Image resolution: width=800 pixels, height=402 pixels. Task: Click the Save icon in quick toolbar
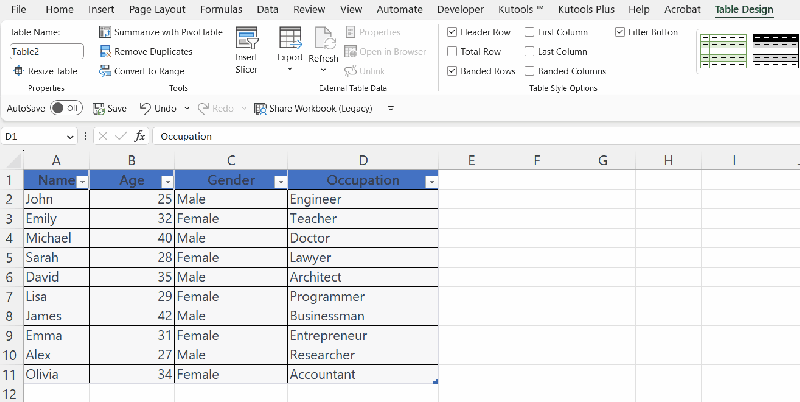(x=98, y=108)
